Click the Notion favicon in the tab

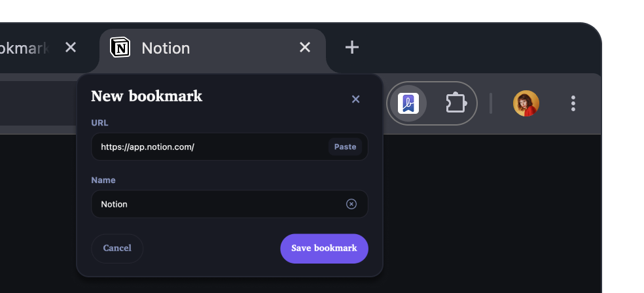coord(120,47)
